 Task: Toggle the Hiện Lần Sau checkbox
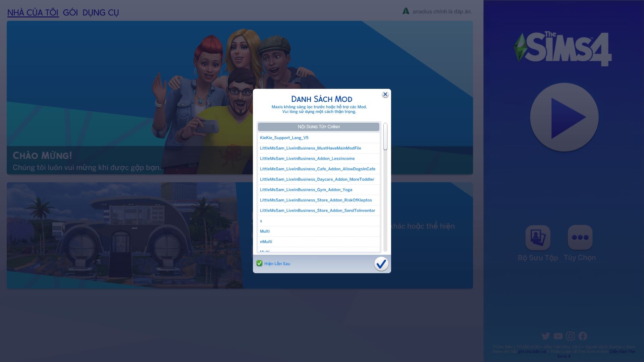point(259,263)
